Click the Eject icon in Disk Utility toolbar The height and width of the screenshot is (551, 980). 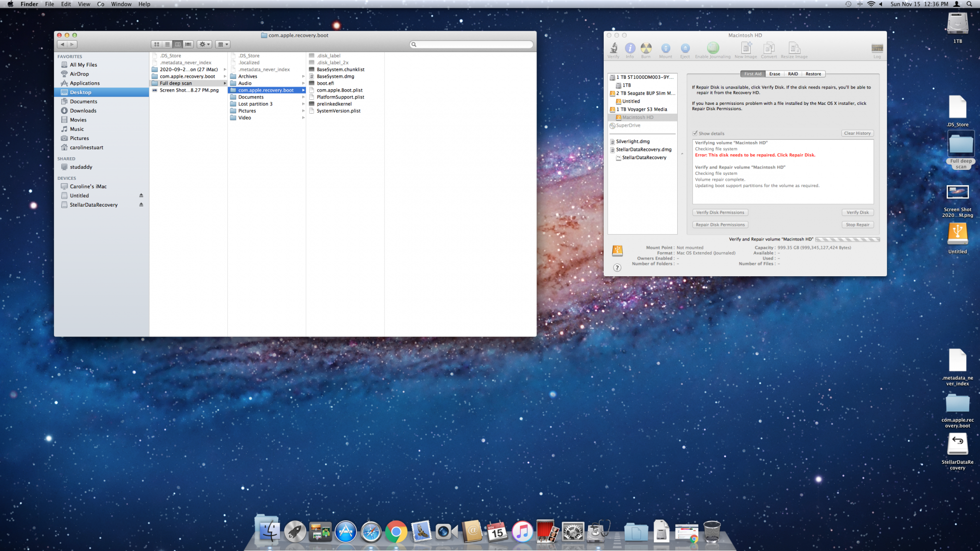click(x=685, y=50)
